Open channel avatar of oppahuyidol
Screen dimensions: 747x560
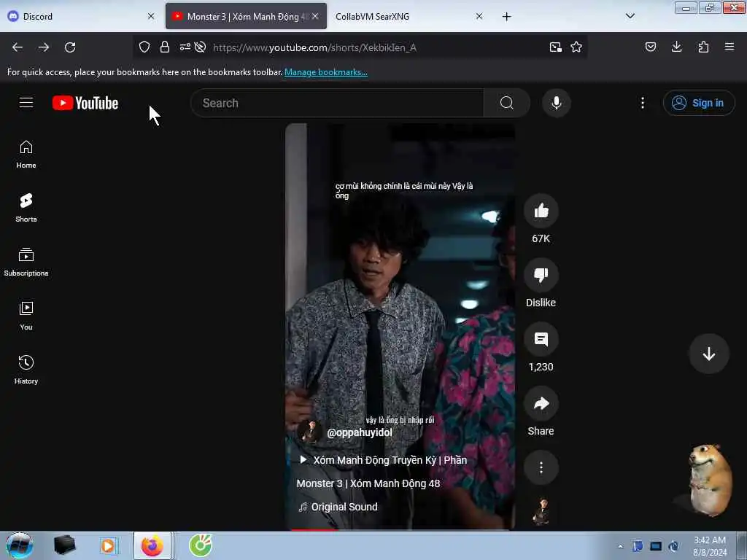309,432
